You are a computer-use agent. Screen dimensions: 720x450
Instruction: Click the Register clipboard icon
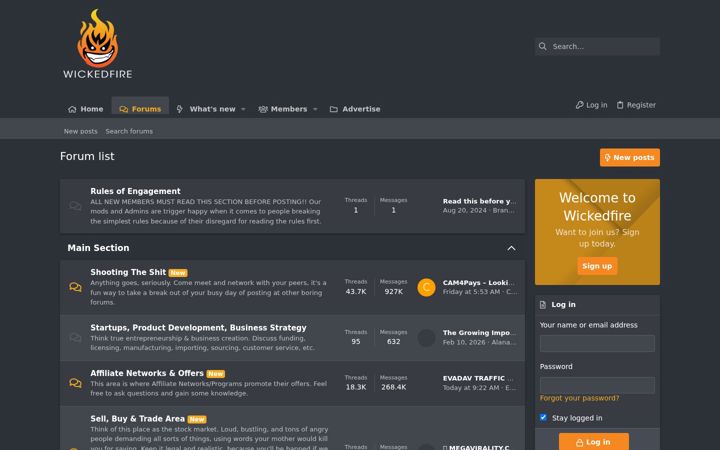pos(620,105)
